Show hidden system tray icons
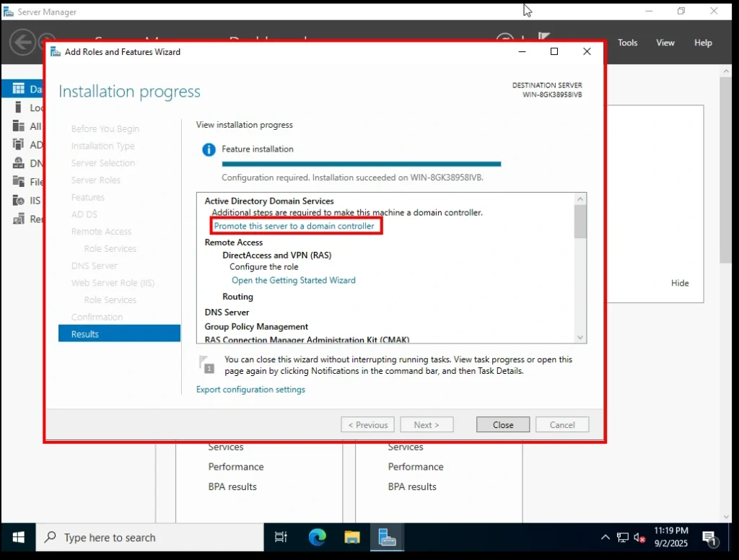 pos(605,537)
